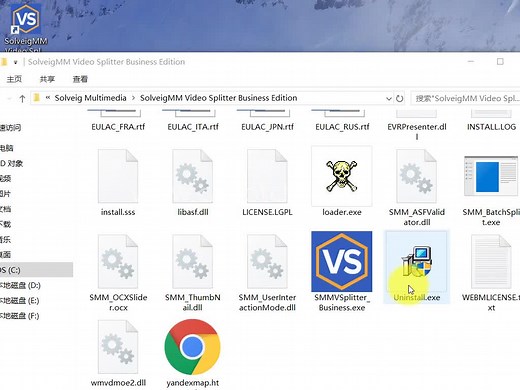This screenshot has width=520, height=390.
Task: Select EULAC_JPN.rtf file label
Action: (x=267, y=127)
